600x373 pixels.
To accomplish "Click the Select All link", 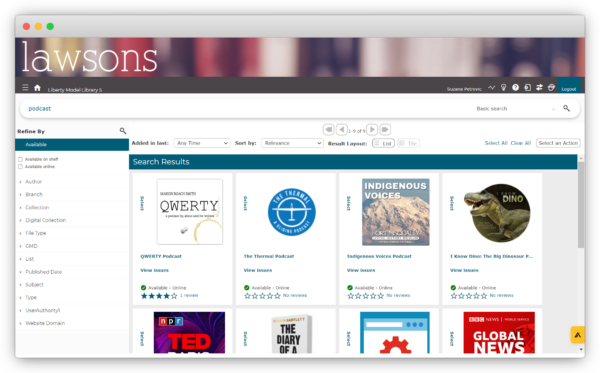I will tap(496, 143).
